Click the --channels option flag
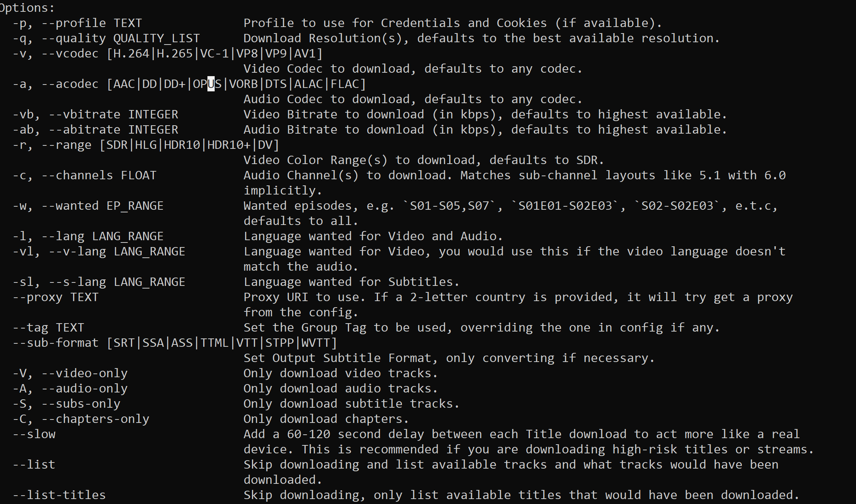The image size is (856, 504). (x=77, y=175)
